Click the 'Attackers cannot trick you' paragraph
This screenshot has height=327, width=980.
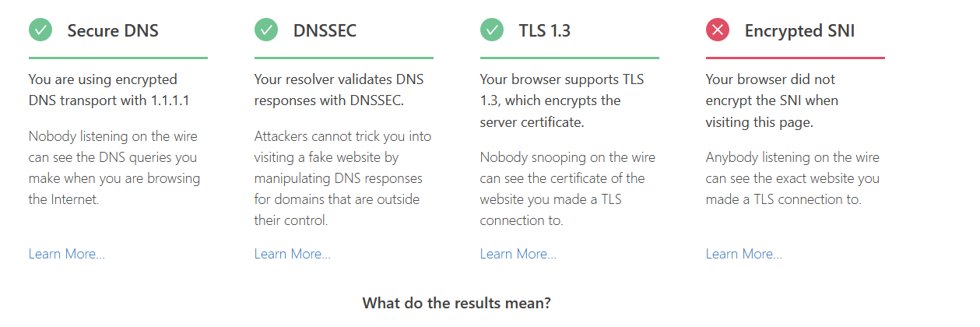point(342,178)
